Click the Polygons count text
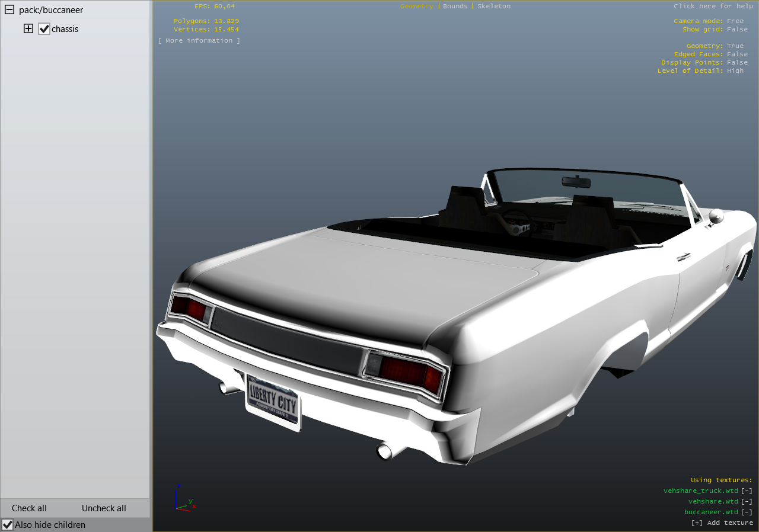The width and height of the screenshot is (759, 532). pos(206,21)
